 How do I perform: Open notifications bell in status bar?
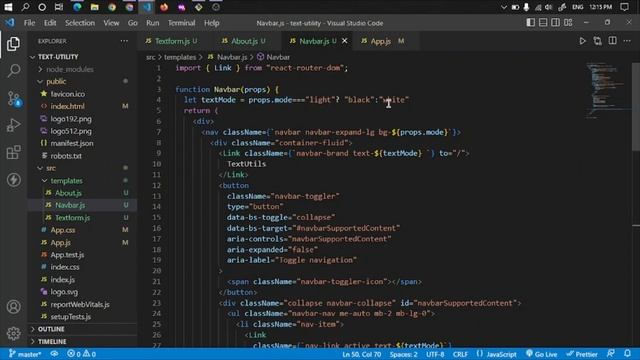tap(628, 354)
